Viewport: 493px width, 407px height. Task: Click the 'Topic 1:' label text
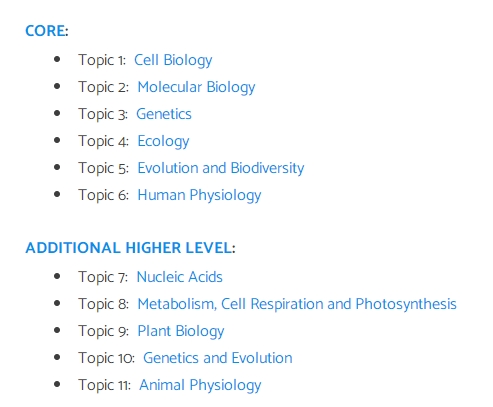click(102, 60)
